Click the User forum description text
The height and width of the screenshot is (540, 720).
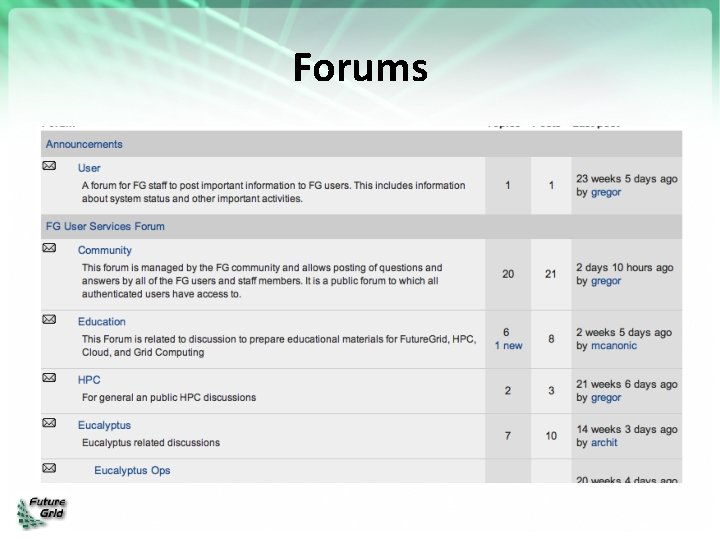[x=274, y=192]
